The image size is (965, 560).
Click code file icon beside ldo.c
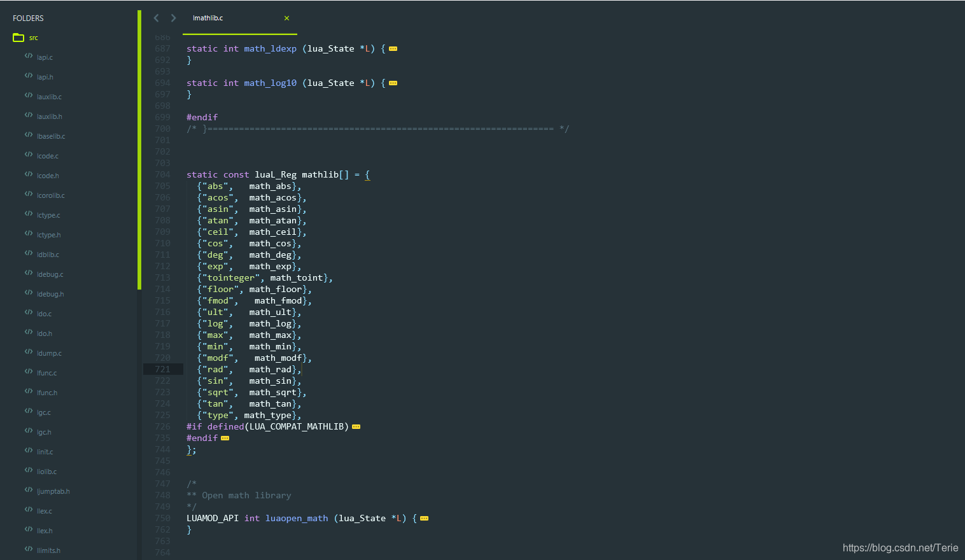coord(29,312)
